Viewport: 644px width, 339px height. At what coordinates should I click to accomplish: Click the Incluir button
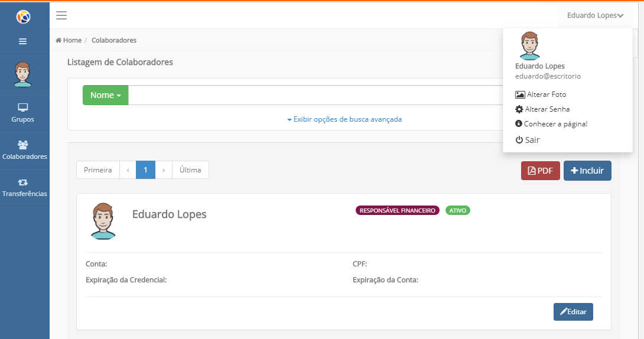click(x=587, y=171)
